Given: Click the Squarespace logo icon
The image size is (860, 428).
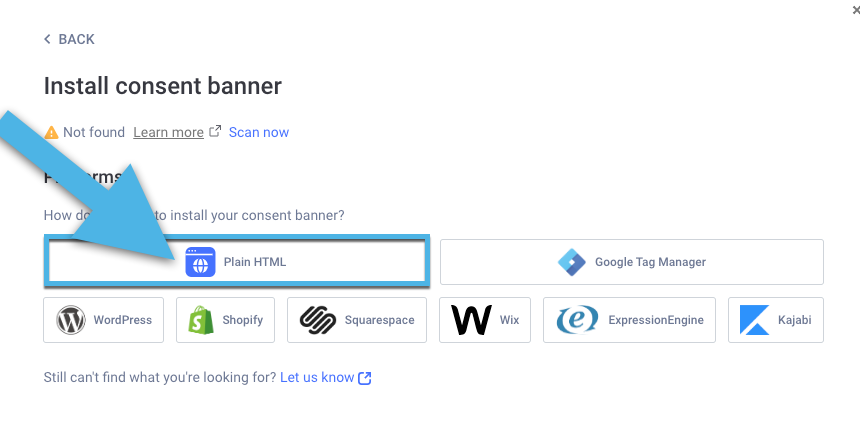Looking at the screenshot, I should (318, 320).
